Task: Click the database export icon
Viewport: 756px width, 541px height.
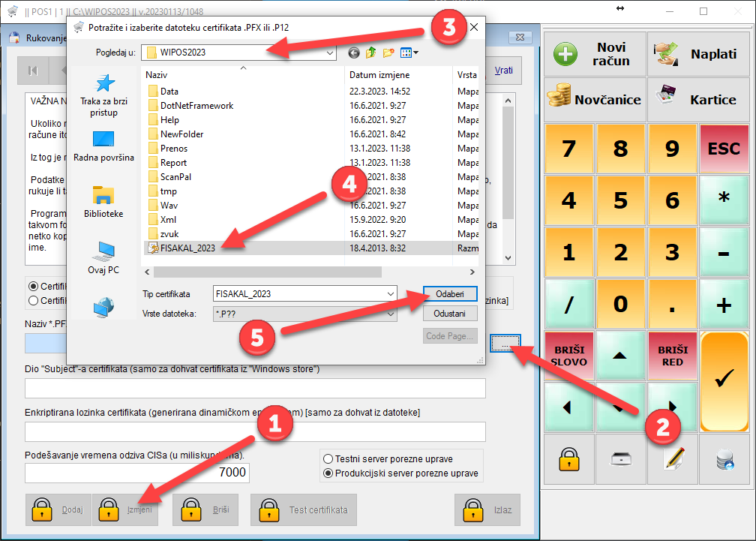Action: coord(724,459)
